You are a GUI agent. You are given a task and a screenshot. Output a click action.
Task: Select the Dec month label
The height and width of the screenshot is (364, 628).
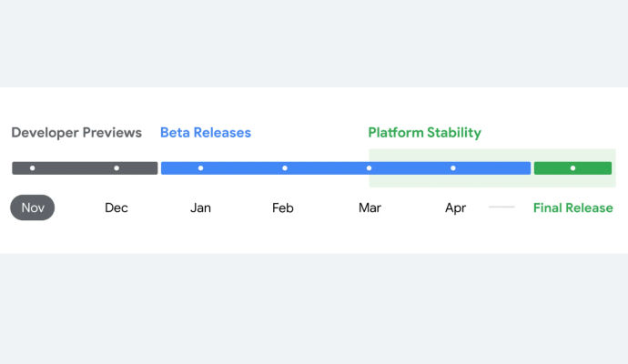(x=116, y=207)
